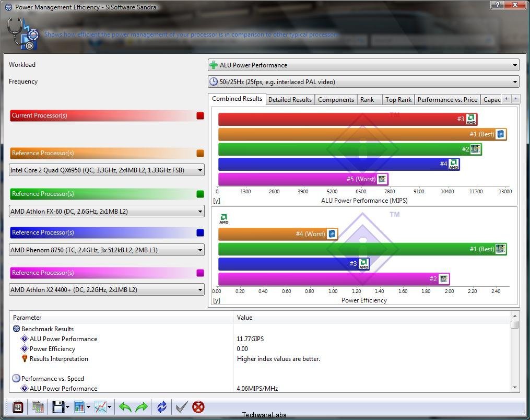Viewport: 530px width, 420px height.
Task: Go back with the green left arrow
Action: (125, 407)
